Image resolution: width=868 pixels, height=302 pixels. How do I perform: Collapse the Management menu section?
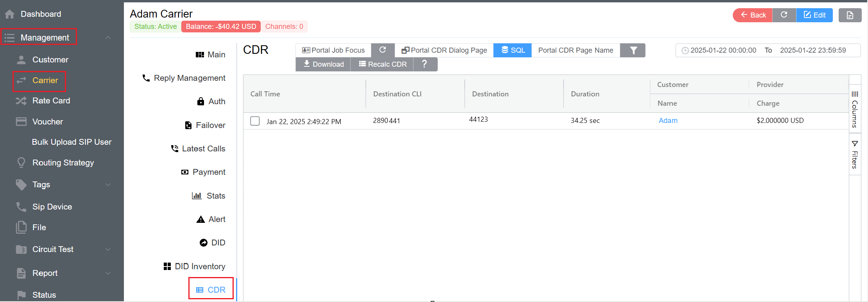click(108, 37)
